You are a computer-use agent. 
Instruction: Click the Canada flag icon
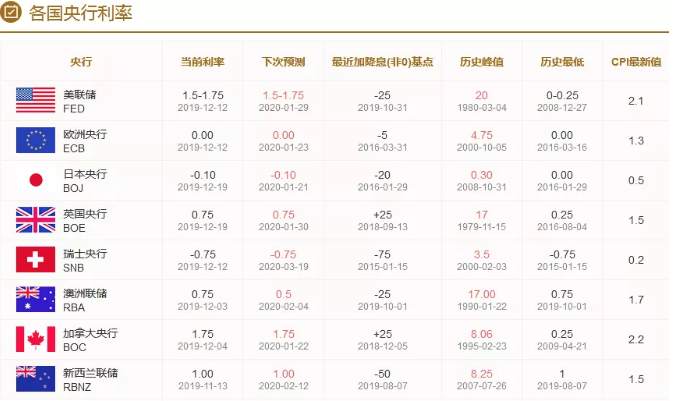click(35, 339)
